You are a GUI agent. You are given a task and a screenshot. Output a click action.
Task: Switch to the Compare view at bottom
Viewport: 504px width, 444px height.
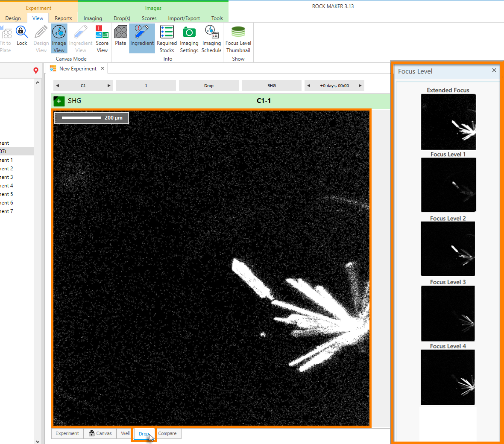point(167,433)
